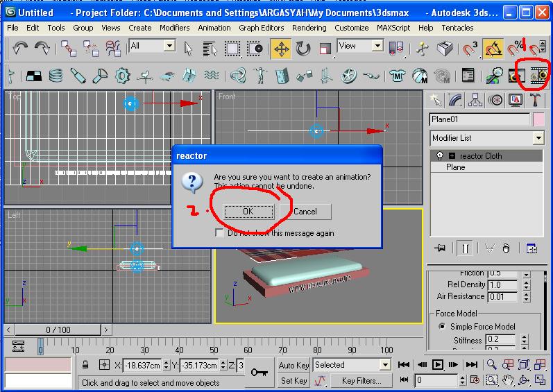Viewport: 553px width, 392px height.
Task: Open Key Filters dialog
Action: click(x=361, y=381)
